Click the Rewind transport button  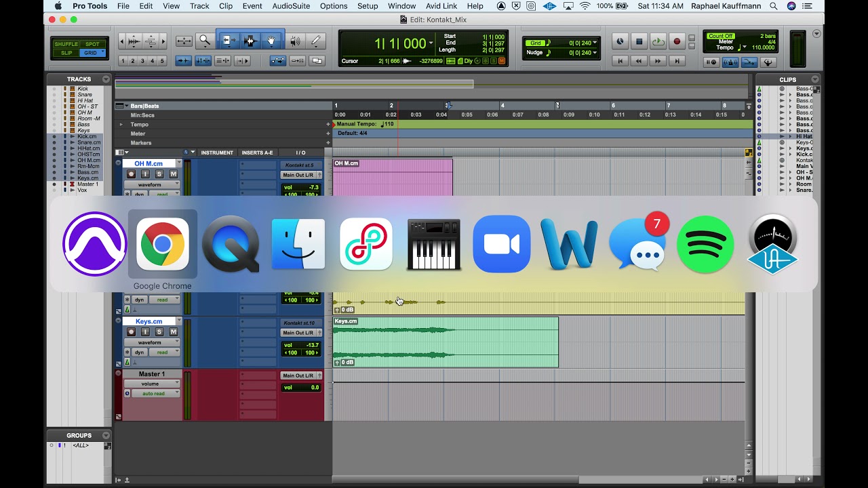click(x=639, y=61)
